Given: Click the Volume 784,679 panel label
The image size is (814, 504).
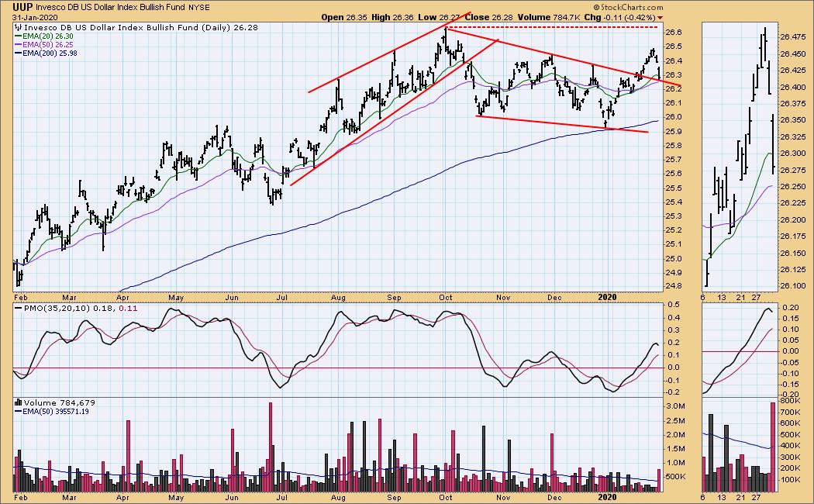Looking at the screenshot, I should 59,402.
